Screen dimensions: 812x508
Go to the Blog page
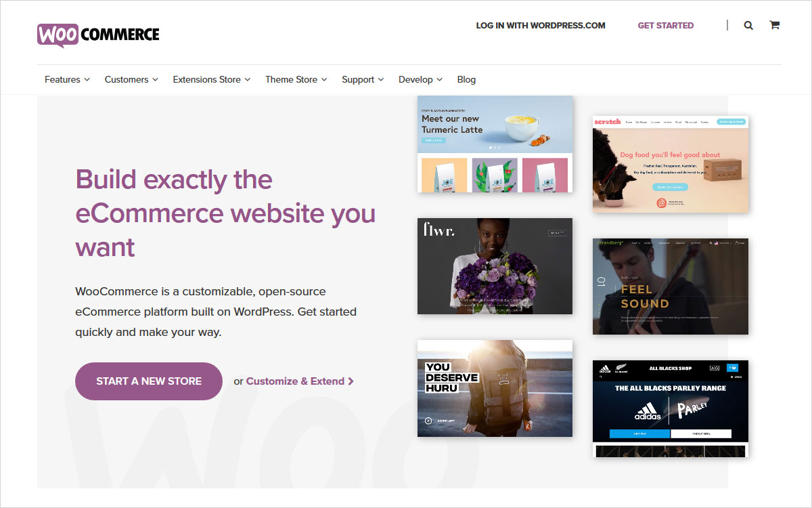(x=466, y=79)
